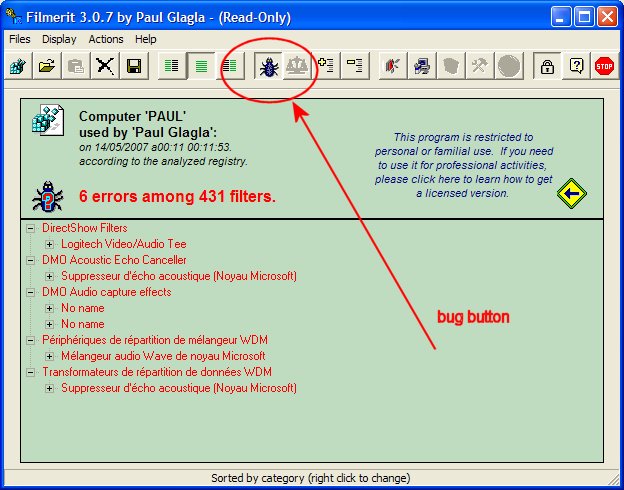624x490 pixels.
Task: Collapse Périphériques de répartition de mélangeur WDM
Action: [30, 340]
